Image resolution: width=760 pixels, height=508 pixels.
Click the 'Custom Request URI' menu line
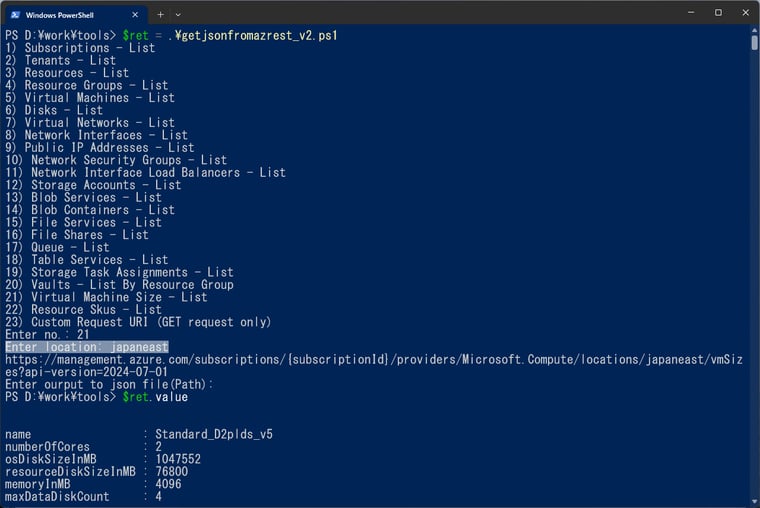click(x=138, y=322)
